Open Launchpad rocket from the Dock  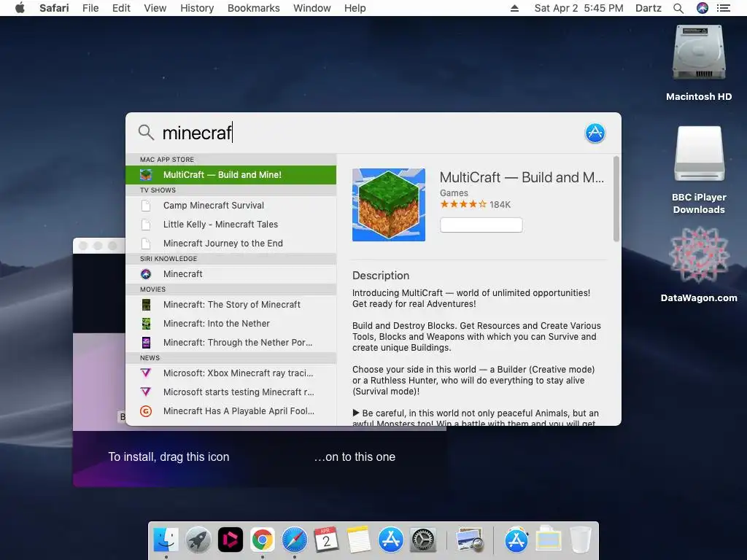(x=198, y=540)
